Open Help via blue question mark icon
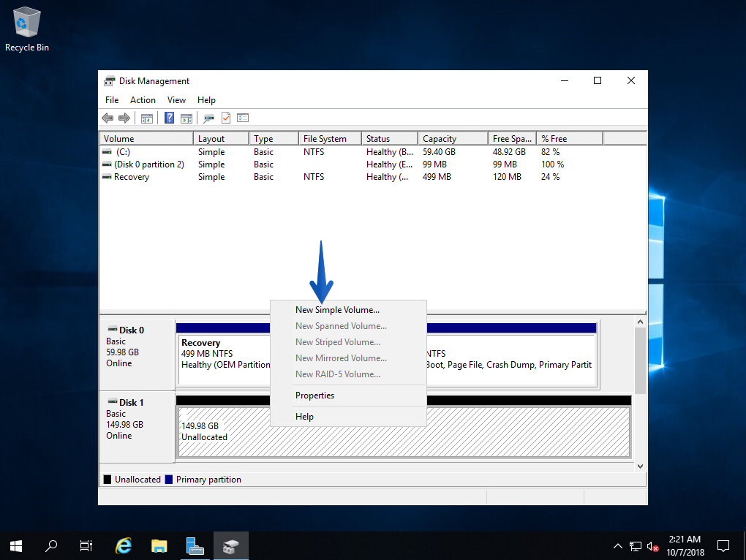746x560 pixels. [169, 118]
